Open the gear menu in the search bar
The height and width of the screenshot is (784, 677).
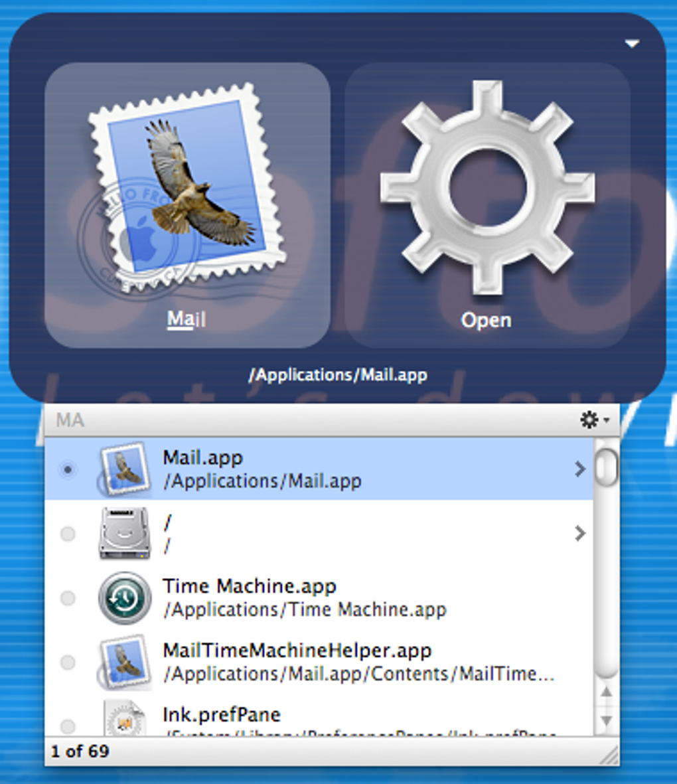594,420
